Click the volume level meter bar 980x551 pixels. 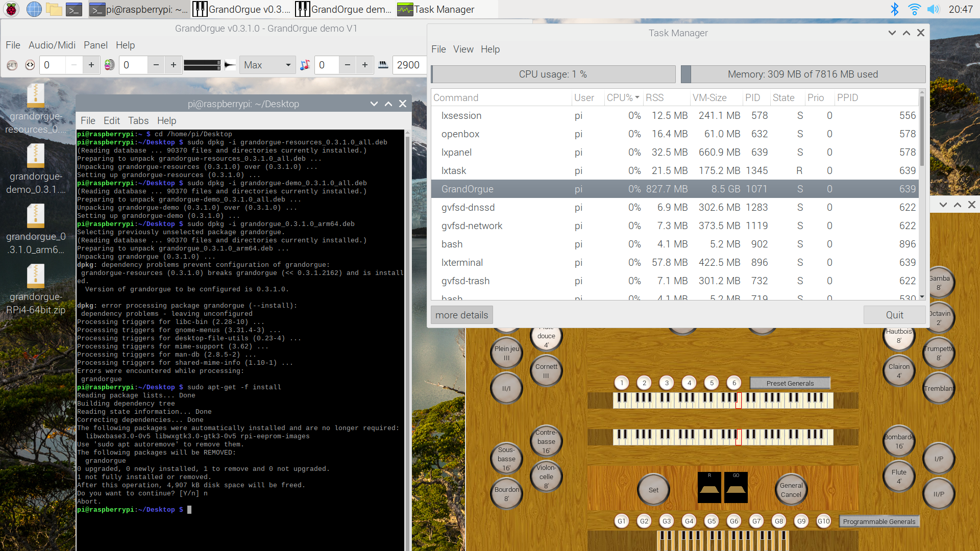click(x=202, y=65)
